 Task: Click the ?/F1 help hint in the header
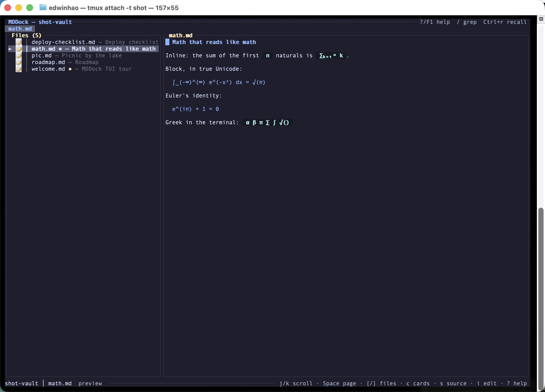435,22
